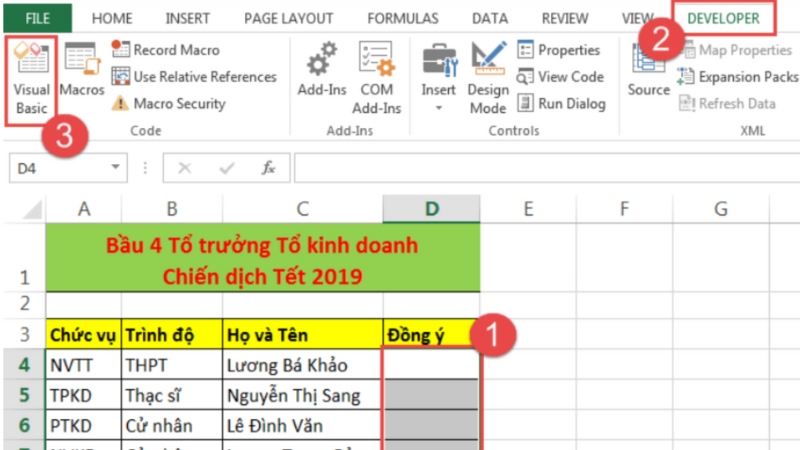Open the Add-Ins dialog
The height and width of the screenshot is (450, 800).
pyautogui.click(x=322, y=70)
